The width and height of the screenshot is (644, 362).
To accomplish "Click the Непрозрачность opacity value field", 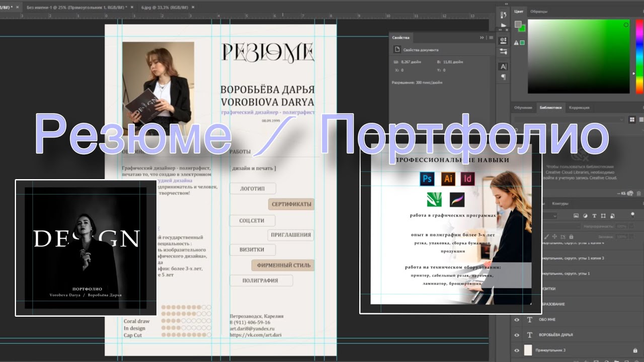I will (x=621, y=226).
